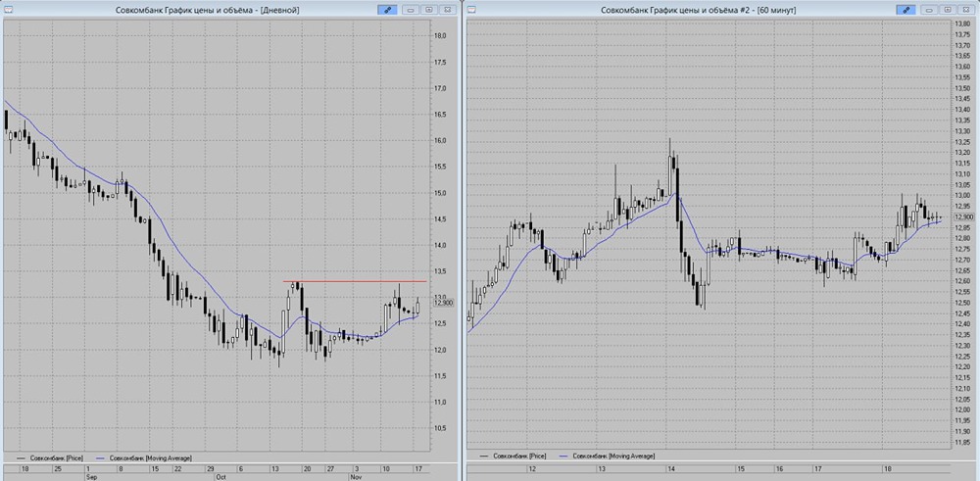Click the Oct month label on daily time axis
This screenshot has height=481, width=980.
click(x=220, y=477)
